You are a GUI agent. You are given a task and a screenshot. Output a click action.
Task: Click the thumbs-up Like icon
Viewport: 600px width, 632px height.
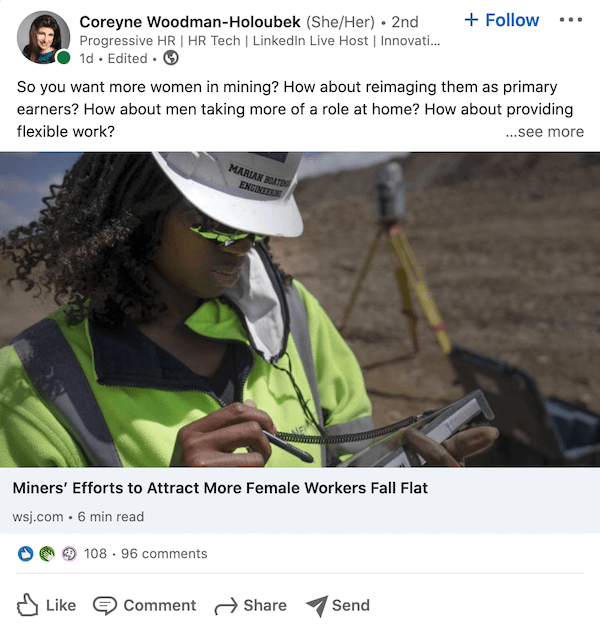click(x=27, y=605)
